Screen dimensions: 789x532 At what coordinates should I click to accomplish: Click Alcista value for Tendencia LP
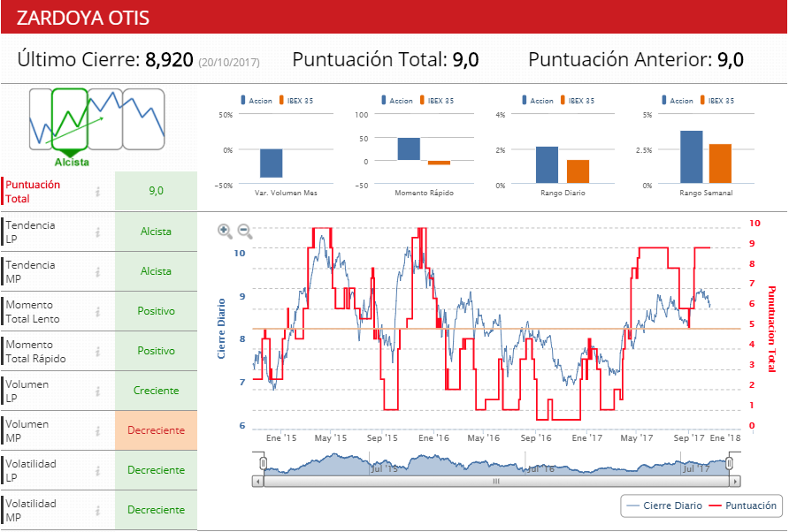156,232
